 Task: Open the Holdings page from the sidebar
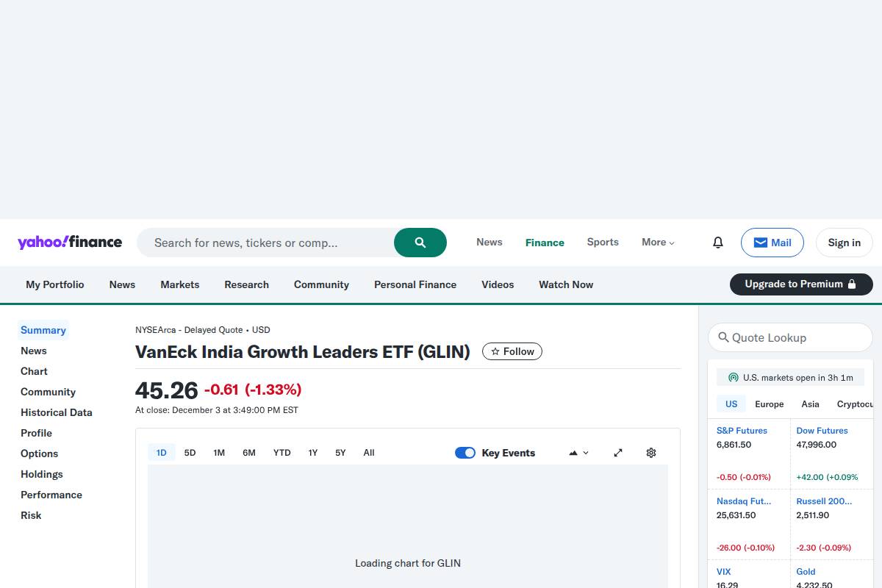click(x=41, y=474)
